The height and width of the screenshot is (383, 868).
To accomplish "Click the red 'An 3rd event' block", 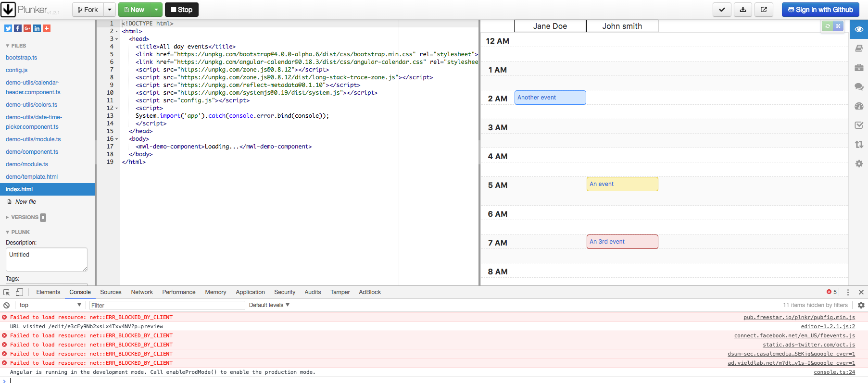I will click(x=622, y=242).
